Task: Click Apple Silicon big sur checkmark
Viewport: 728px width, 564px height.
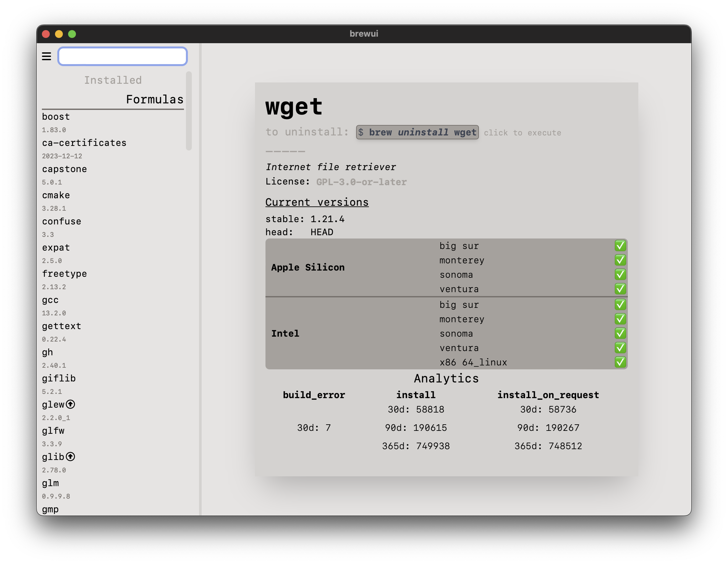Action: coord(620,246)
